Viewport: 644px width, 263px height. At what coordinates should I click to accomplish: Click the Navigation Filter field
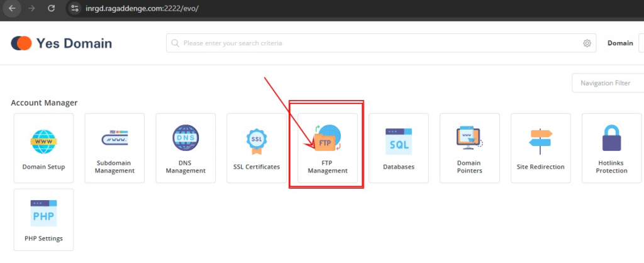click(606, 83)
